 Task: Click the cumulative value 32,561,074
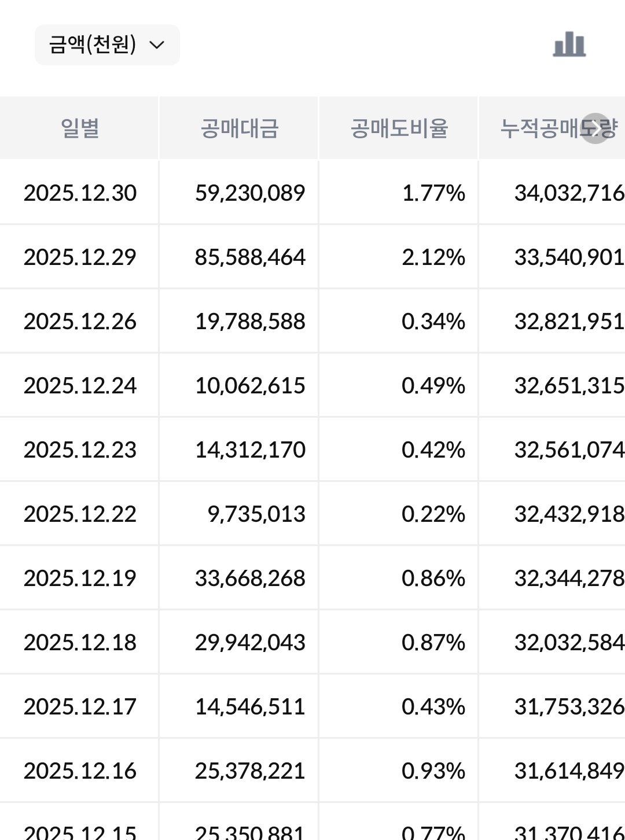tap(569, 450)
